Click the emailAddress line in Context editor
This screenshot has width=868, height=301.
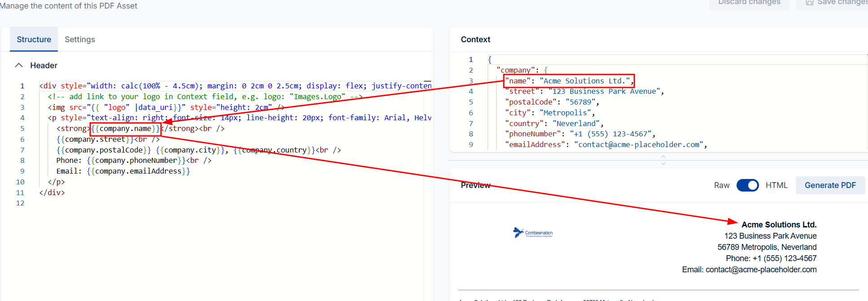click(606, 145)
